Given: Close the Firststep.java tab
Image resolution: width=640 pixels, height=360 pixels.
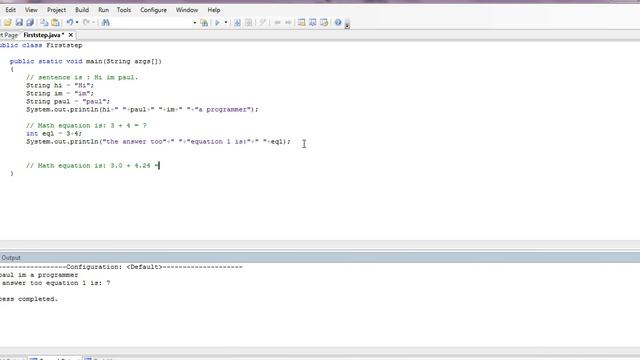Looking at the screenshot, I should coord(71,35).
